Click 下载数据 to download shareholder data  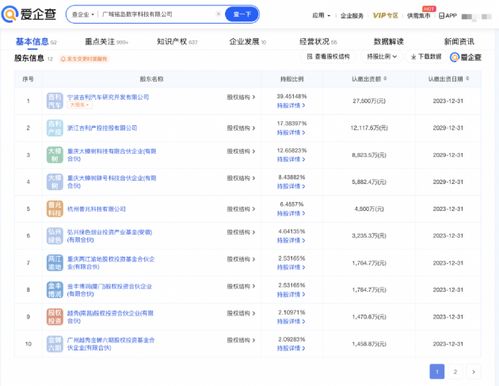(x=426, y=57)
